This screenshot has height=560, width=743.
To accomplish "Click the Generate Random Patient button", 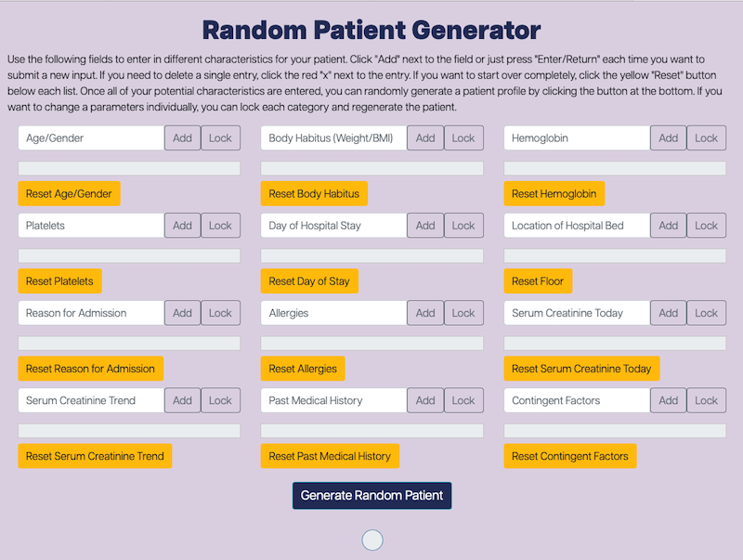I will click(x=372, y=496).
